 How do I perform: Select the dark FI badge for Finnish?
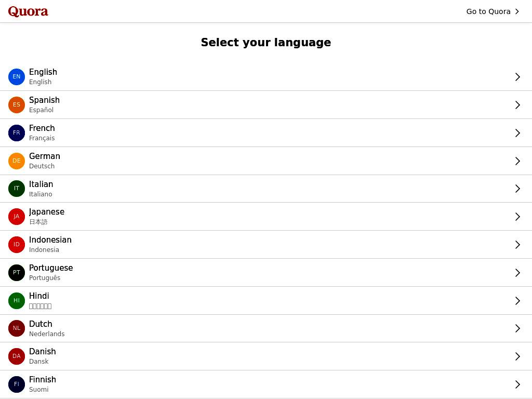pos(16,384)
